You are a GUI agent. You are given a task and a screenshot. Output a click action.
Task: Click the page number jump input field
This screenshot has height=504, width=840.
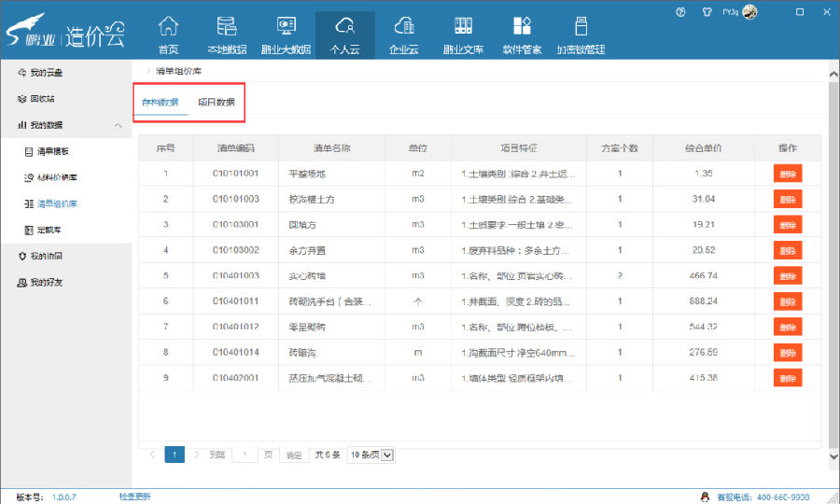[245, 455]
